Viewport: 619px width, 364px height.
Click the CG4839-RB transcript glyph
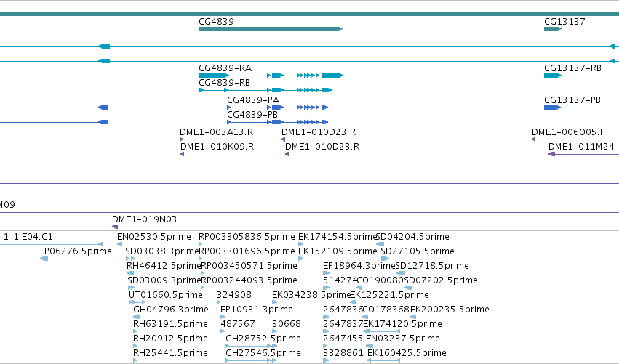coord(265,90)
